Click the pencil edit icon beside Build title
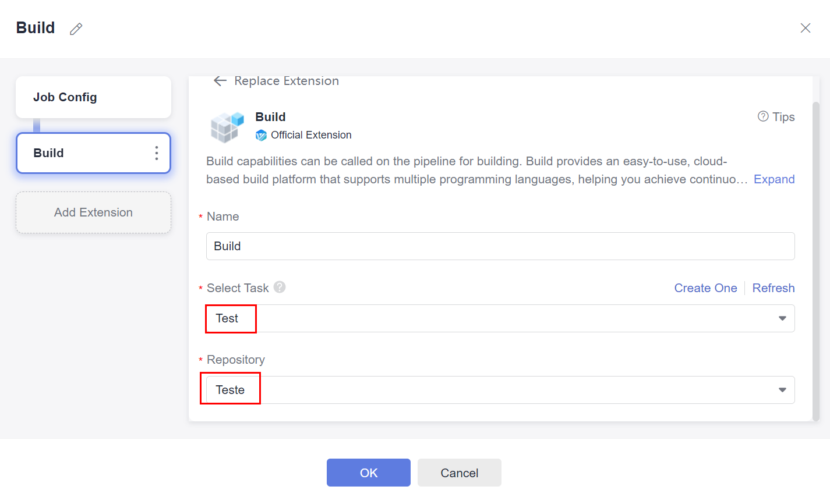The image size is (830, 504). pos(76,29)
